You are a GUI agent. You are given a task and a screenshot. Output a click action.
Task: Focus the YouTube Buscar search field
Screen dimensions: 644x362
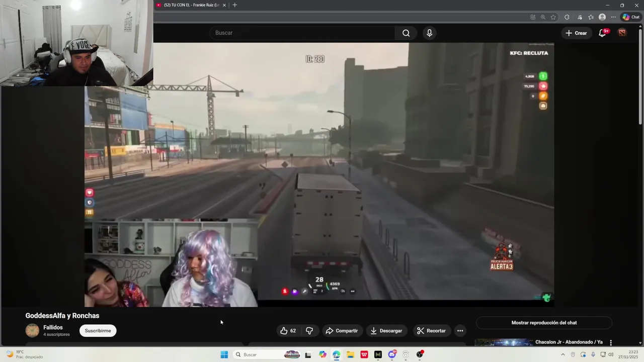tap(302, 33)
